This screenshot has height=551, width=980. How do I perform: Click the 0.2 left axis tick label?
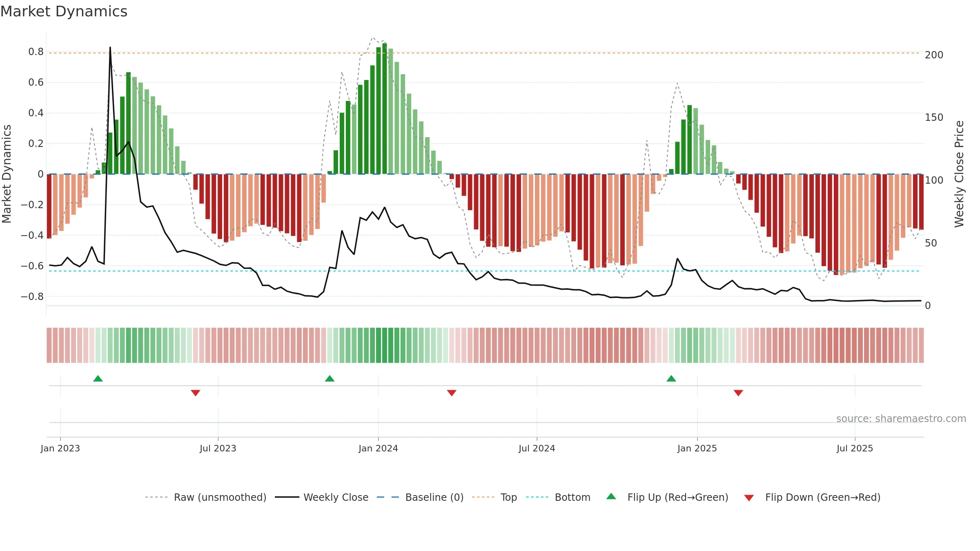point(36,144)
